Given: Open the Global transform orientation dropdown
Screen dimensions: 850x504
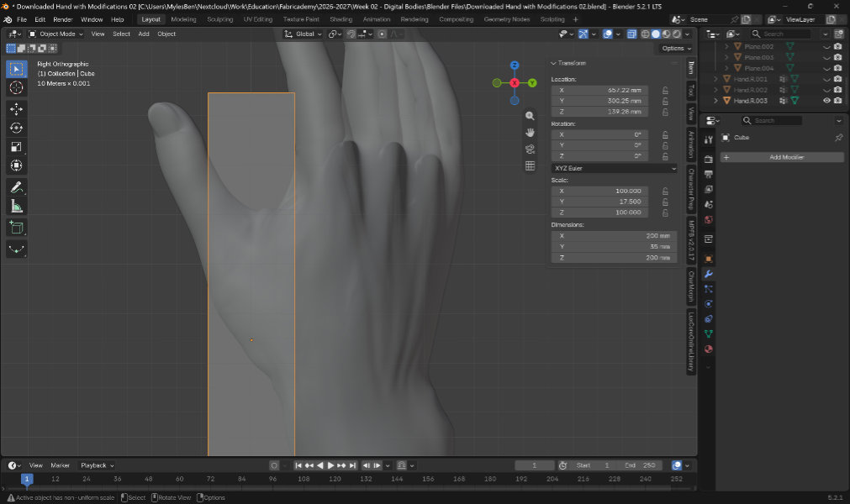Looking at the screenshot, I should coord(303,34).
